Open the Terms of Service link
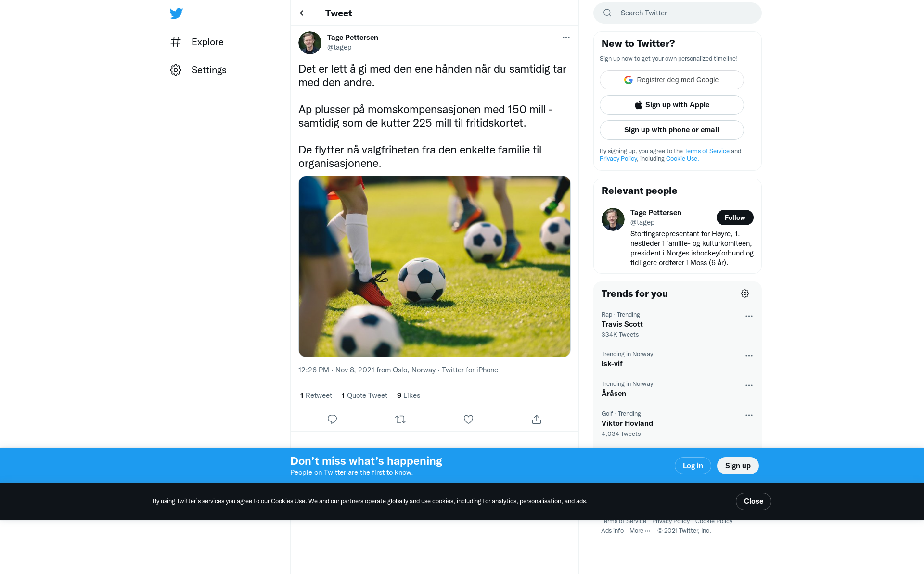Screen dimensions: 924x574 [x=707, y=151]
